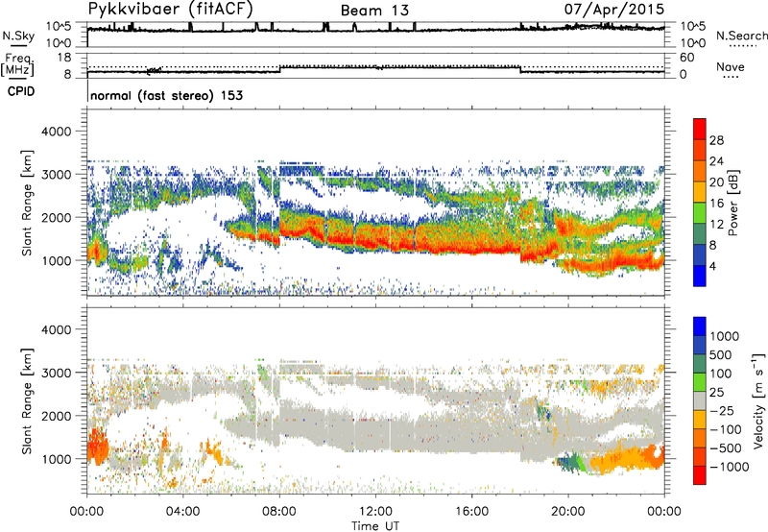Click the Slant Range label of power panel
768x532 pixels.
click(27, 203)
